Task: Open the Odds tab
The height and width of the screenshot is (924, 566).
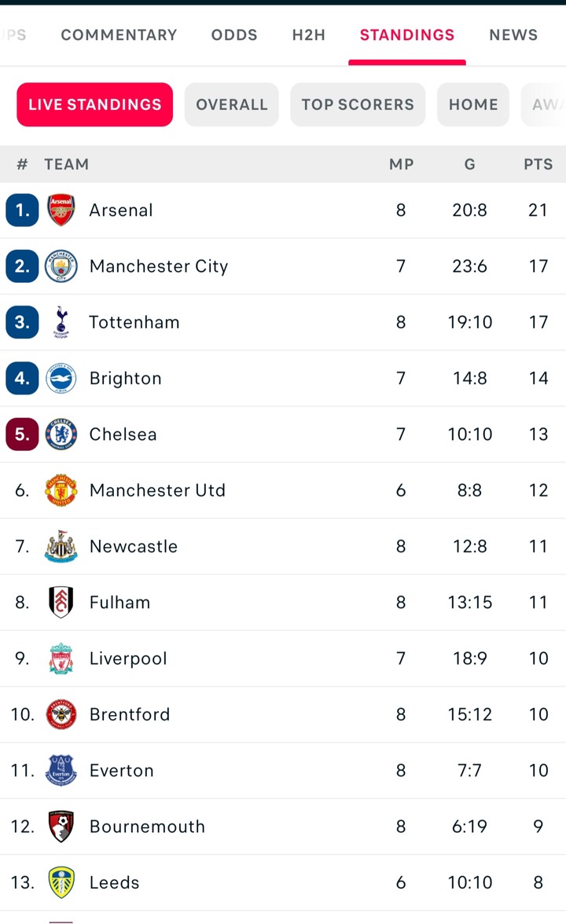Action: (234, 35)
